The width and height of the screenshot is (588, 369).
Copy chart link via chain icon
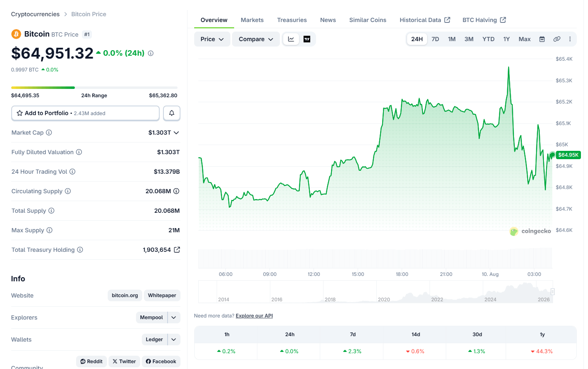tap(557, 39)
